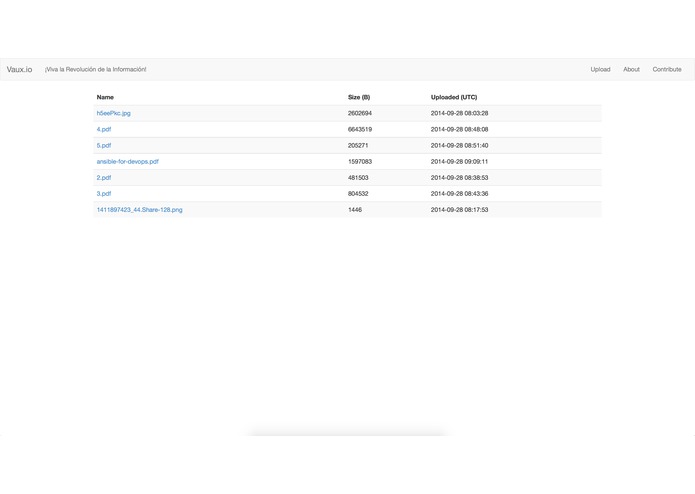Open the 2.pdf file link

104,178
